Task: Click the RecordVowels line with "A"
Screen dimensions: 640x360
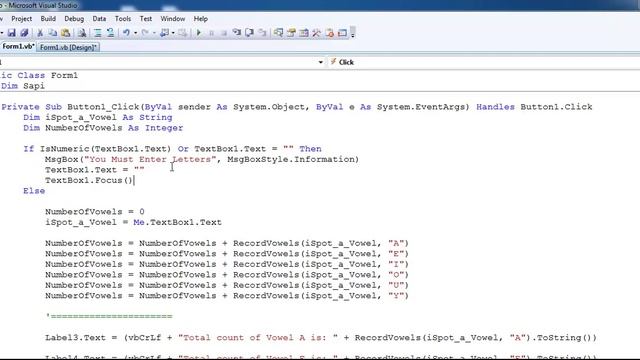Action: click(227, 243)
